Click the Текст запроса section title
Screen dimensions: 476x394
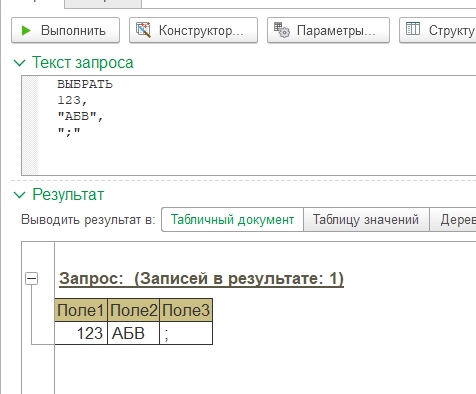(x=83, y=63)
